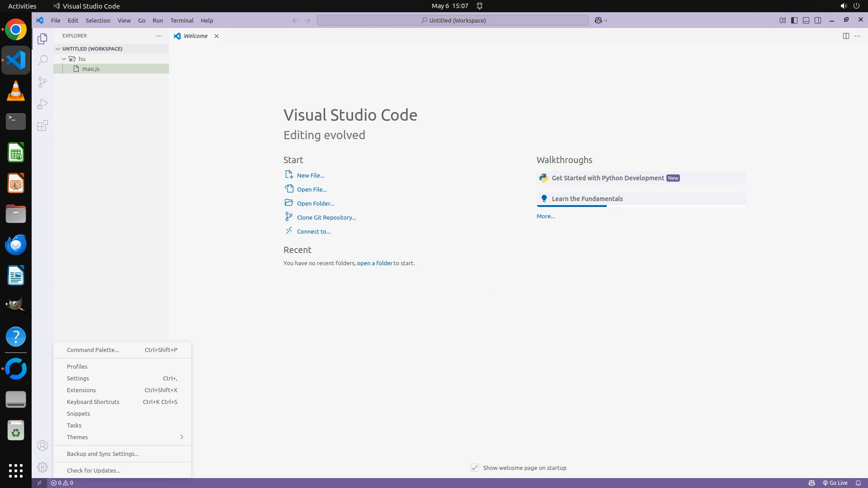Toggle the bottom panel layout button
Screen dimensions: 868x488
coord(806,20)
